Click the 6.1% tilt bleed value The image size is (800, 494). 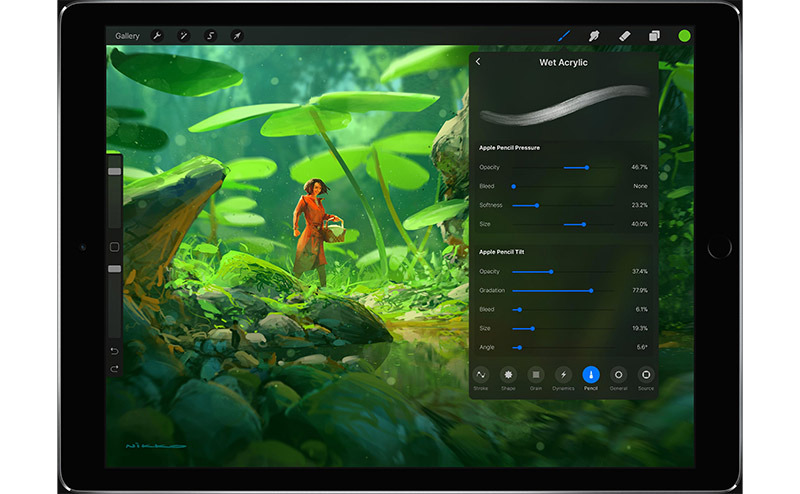[x=641, y=309]
